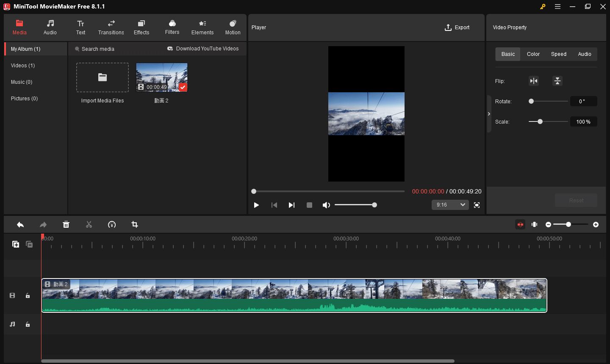
Task: Click the timeline horizontal scrollbar
Action: pyautogui.click(x=248, y=361)
